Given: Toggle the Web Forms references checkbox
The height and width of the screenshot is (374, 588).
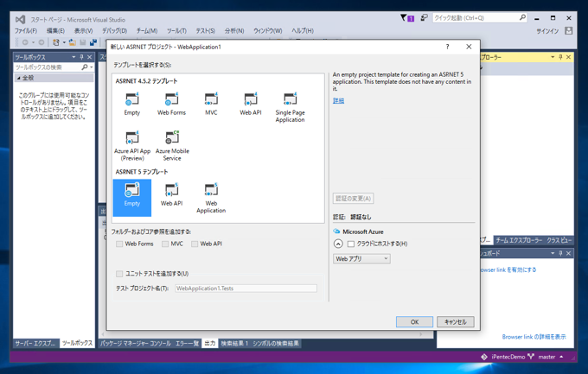Looking at the screenshot, I should tap(119, 244).
